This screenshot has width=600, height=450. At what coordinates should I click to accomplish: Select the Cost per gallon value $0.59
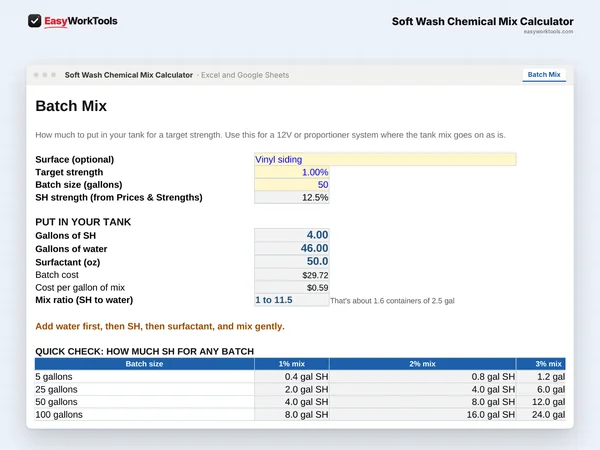pyautogui.click(x=292, y=287)
